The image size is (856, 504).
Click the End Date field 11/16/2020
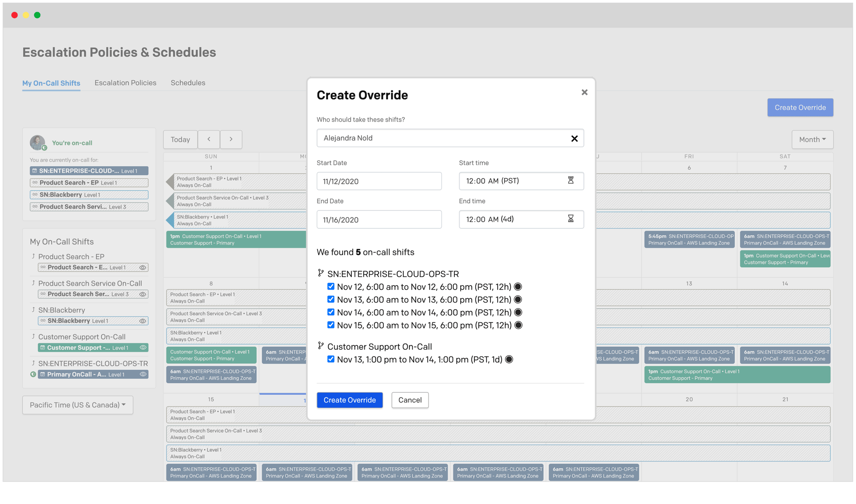pyautogui.click(x=379, y=220)
